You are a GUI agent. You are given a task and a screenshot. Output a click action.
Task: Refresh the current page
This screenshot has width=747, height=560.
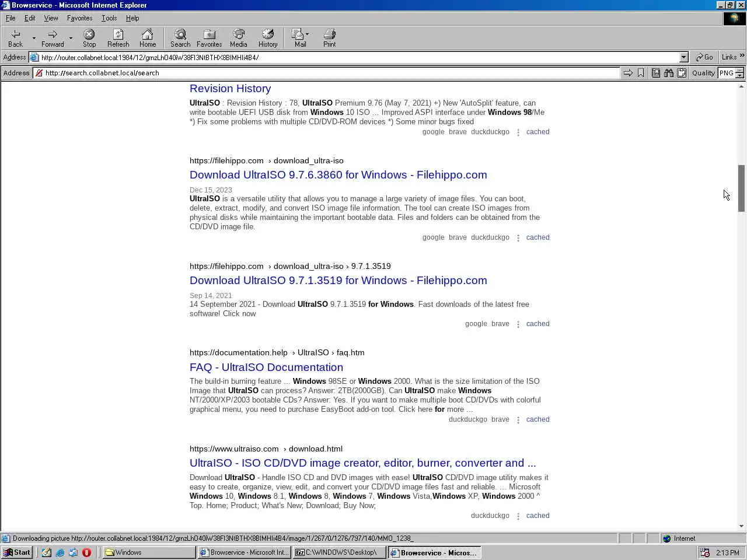click(x=118, y=38)
